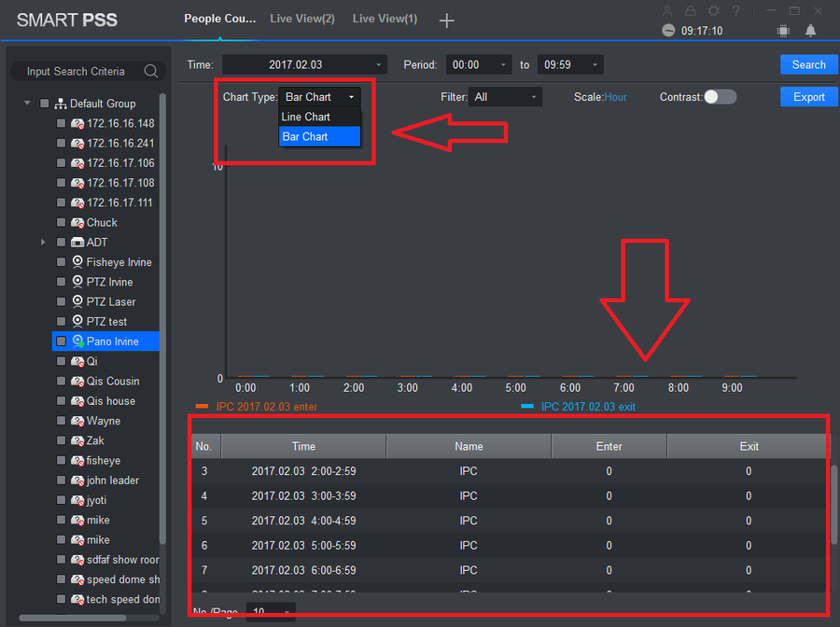
Task: Click the lock screen icon
Action: (x=690, y=11)
